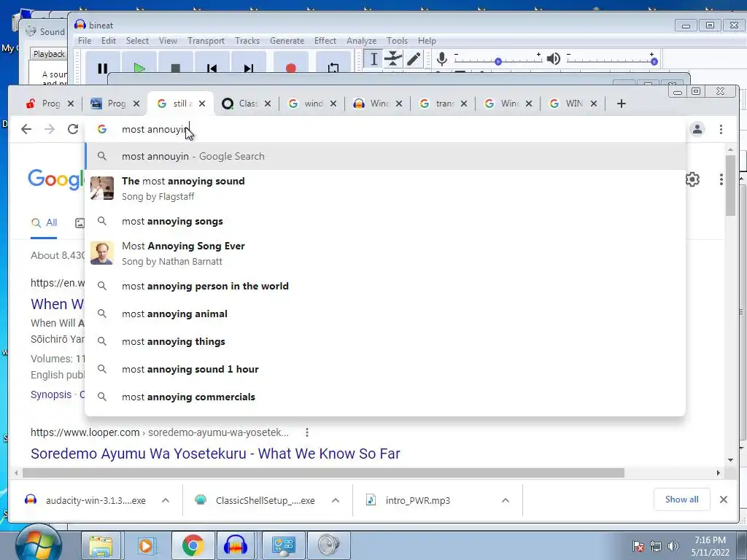Choose 'Most Annoying Song Ever' suggestion
This screenshot has width=747, height=560.
(x=385, y=253)
